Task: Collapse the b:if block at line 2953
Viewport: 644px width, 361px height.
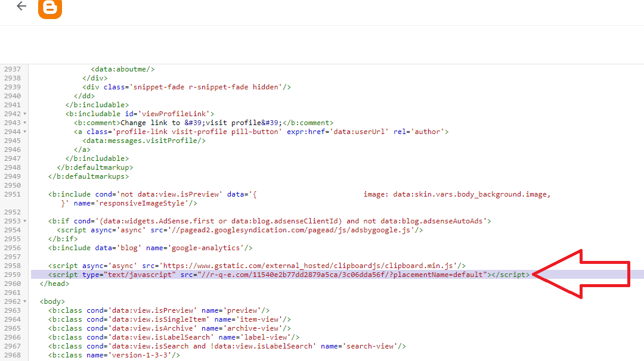Action: point(24,221)
